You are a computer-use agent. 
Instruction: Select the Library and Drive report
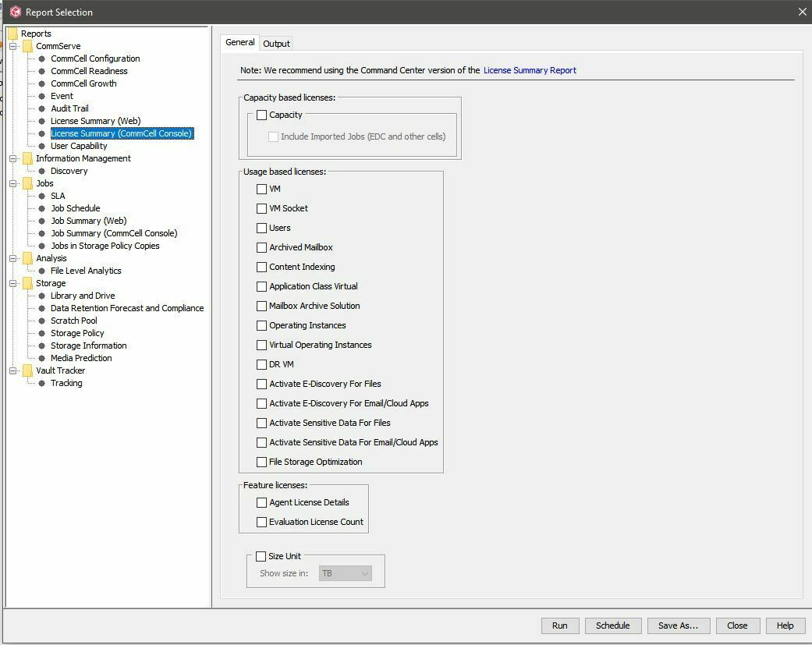83,296
